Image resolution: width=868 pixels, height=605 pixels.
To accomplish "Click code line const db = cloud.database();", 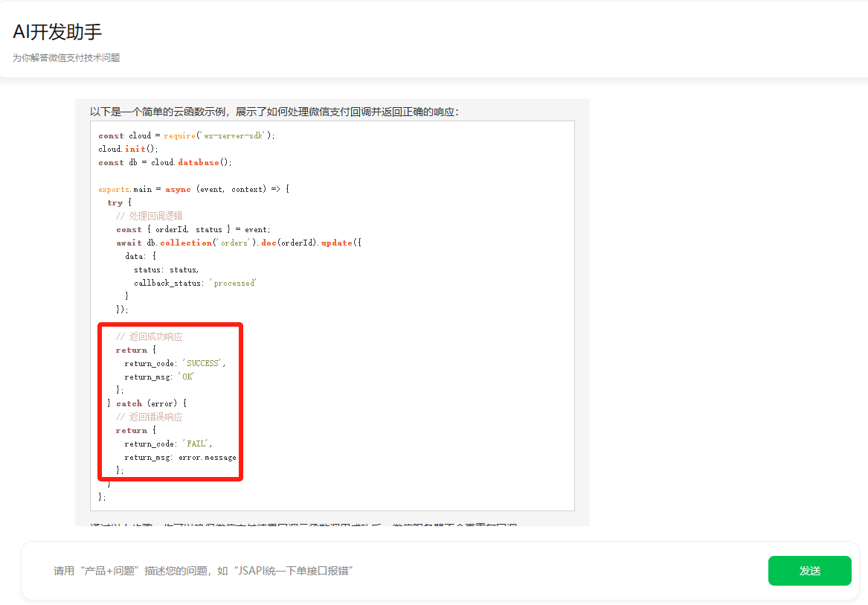I will click(x=165, y=162).
